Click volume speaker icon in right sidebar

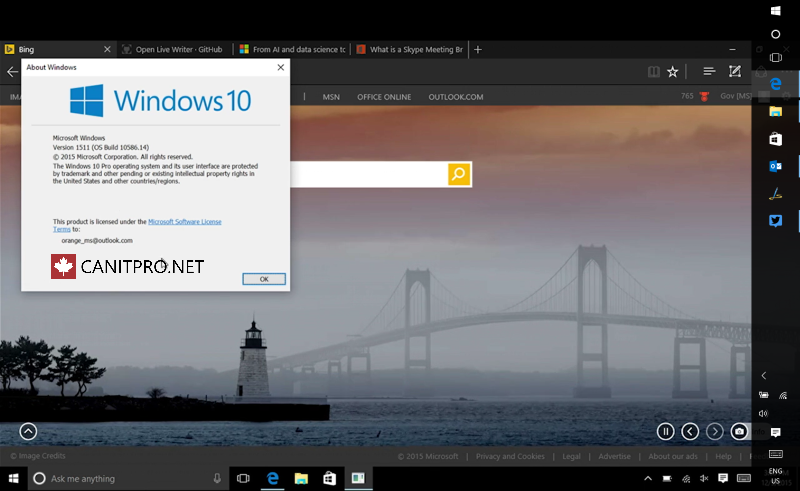(x=763, y=413)
